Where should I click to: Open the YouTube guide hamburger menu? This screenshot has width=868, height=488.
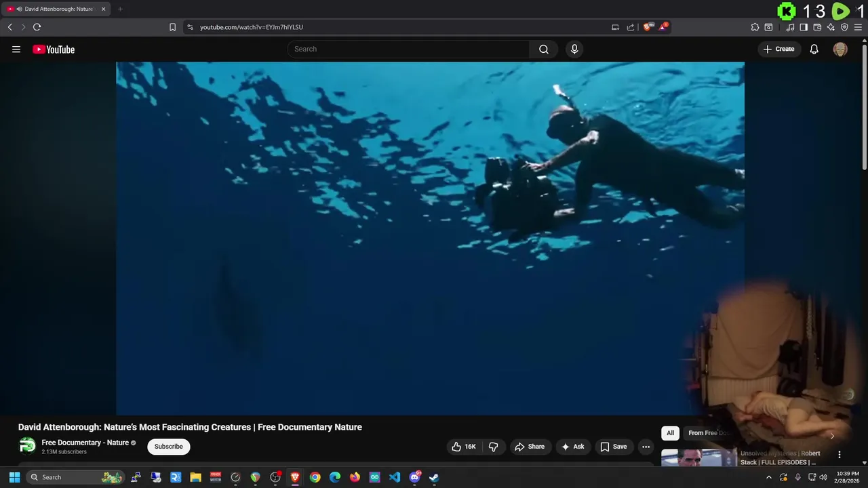point(16,49)
